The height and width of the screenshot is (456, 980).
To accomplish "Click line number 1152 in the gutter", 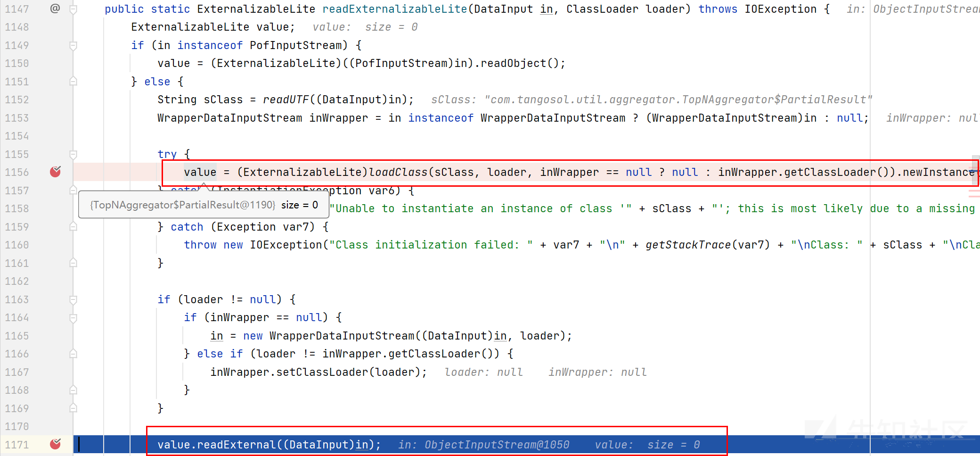I will pyautogui.click(x=17, y=99).
